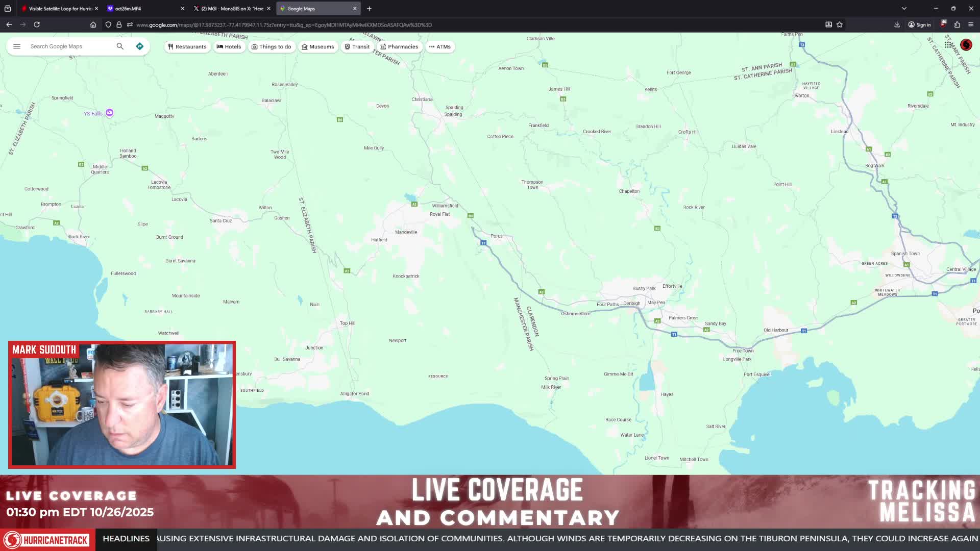Switch to the oct26m.MP4 tab
Screen dimensions: 980x551
[x=145, y=9]
